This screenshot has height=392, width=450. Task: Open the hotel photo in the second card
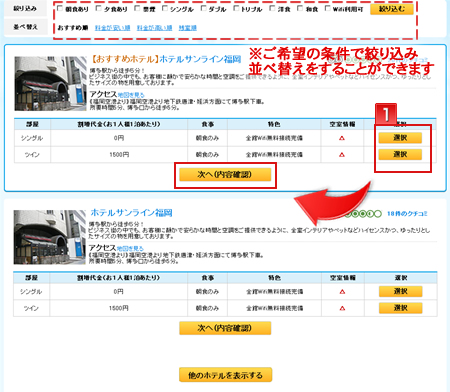click(x=49, y=237)
